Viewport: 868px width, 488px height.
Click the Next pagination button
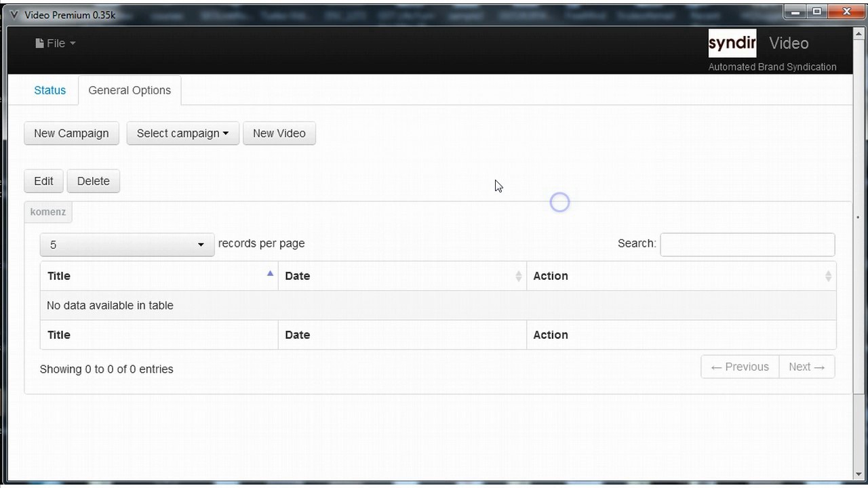coord(807,367)
